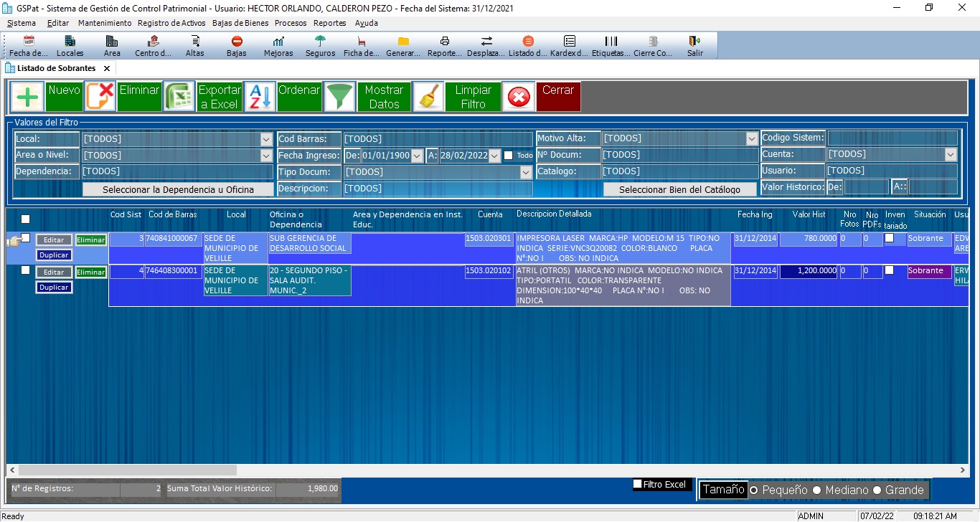Open the Procesos menu

tap(291, 23)
